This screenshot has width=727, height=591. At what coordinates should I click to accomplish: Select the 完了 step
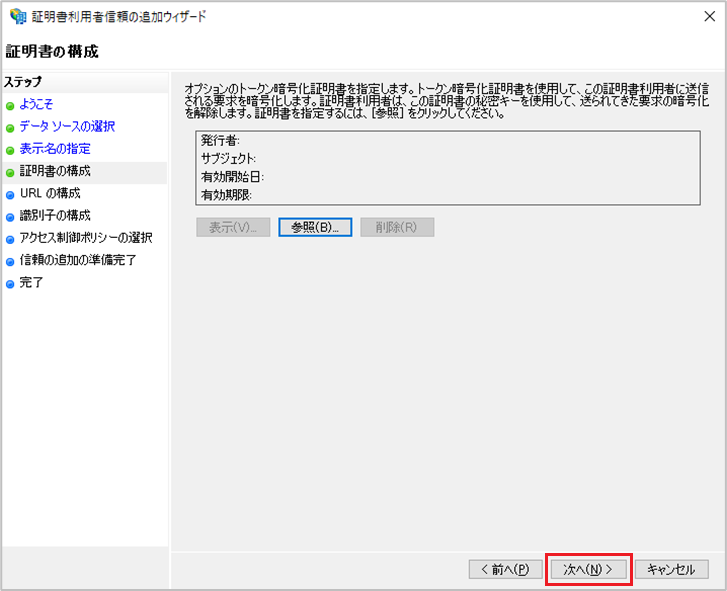(31, 282)
